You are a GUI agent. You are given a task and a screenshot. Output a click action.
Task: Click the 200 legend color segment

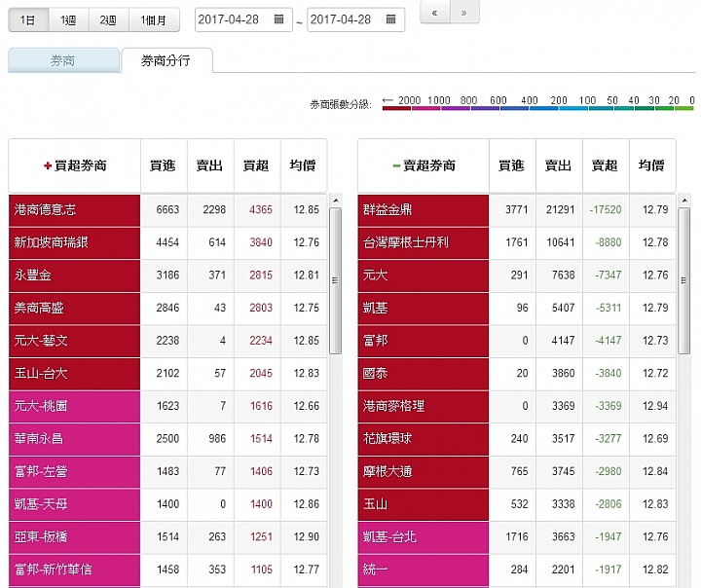[544, 108]
